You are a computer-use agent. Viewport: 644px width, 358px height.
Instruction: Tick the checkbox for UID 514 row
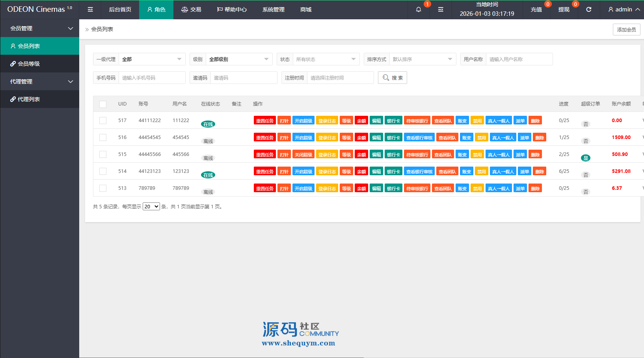click(103, 171)
